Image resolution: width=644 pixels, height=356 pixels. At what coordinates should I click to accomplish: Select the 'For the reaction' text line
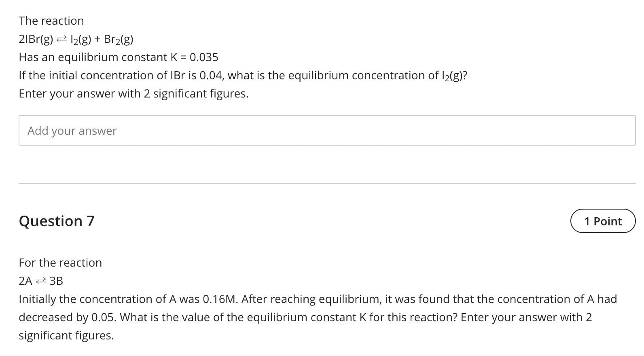tap(60, 262)
